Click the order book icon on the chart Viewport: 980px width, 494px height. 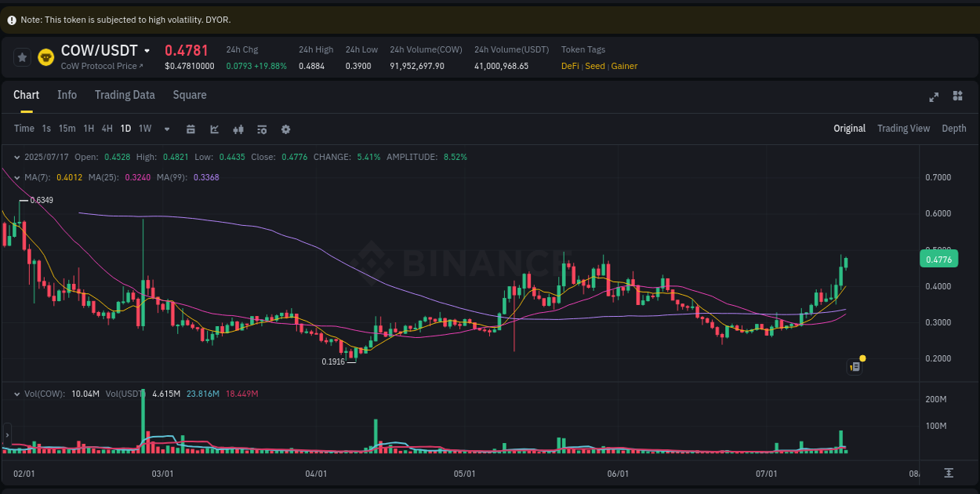855,366
